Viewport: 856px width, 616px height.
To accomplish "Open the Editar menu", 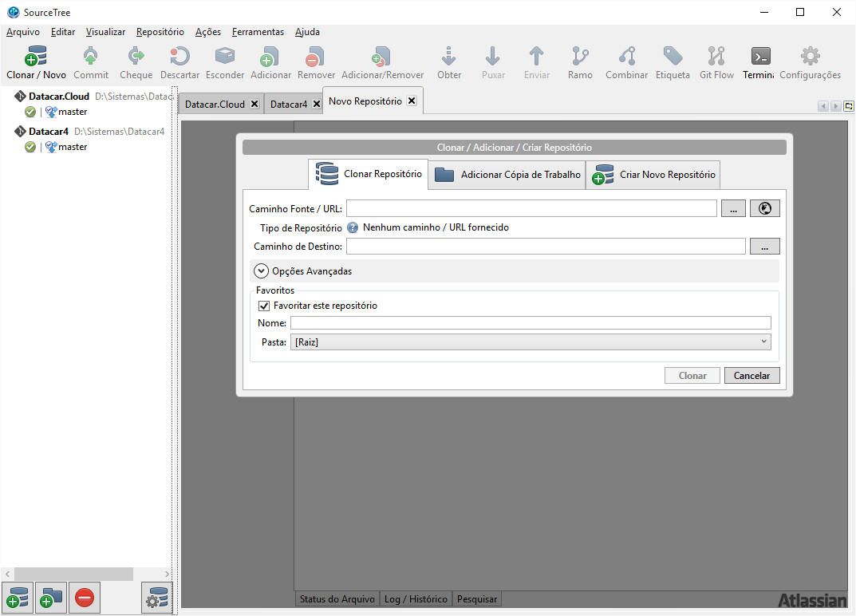I will 63,32.
